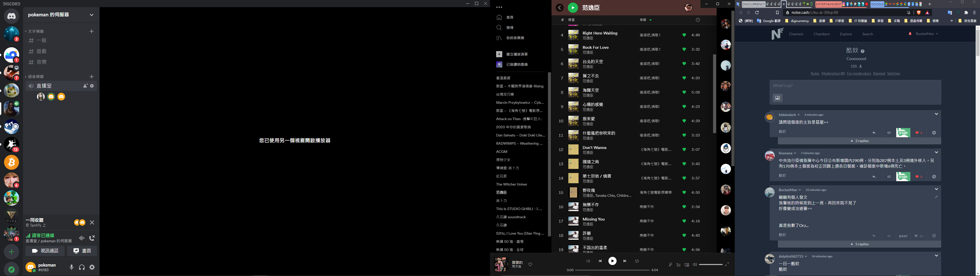Image resolution: width=980 pixels, height=276 pixels.
Task: Select the DIGICURRENCY tab group in browser
Action: (753, 4)
